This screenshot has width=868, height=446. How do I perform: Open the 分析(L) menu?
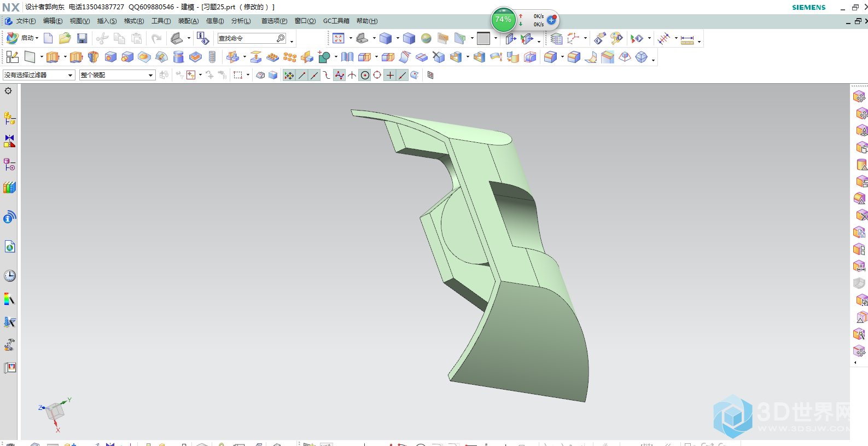[x=241, y=21]
